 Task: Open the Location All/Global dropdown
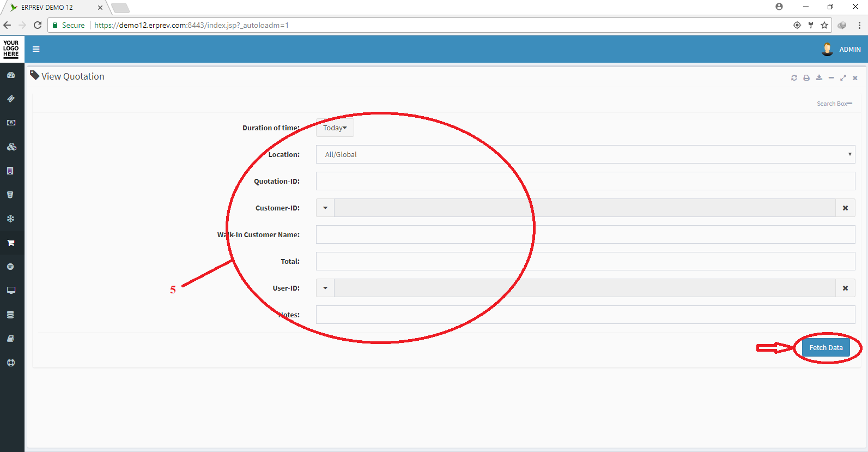tap(585, 154)
